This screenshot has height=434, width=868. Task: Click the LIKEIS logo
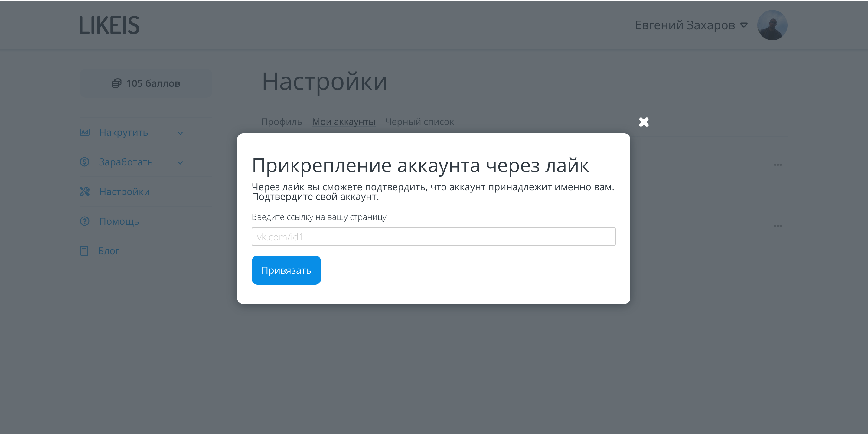(x=109, y=25)
